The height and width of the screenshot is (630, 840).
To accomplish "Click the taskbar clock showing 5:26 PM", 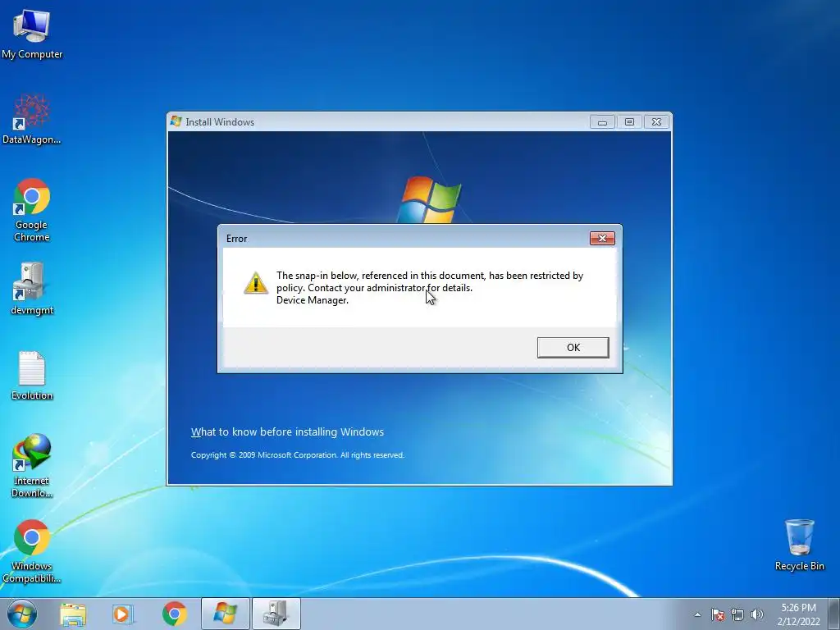I will pyautogui.click(x=798, y=614).
